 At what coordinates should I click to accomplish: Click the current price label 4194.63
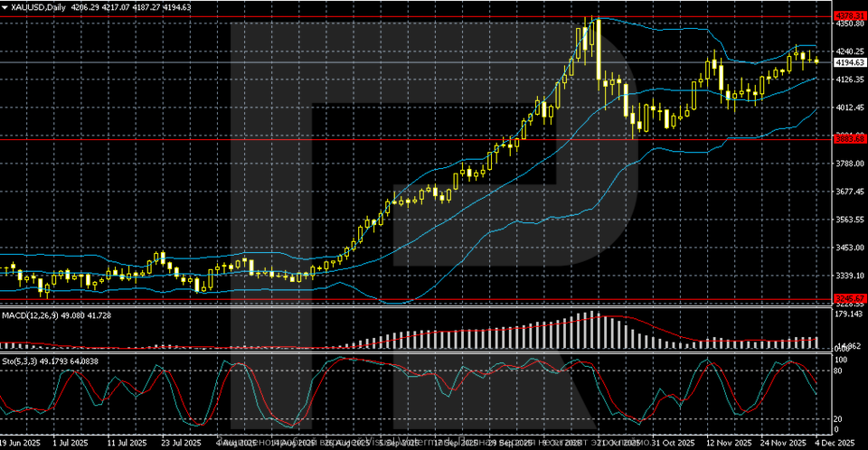coord(849,63)
